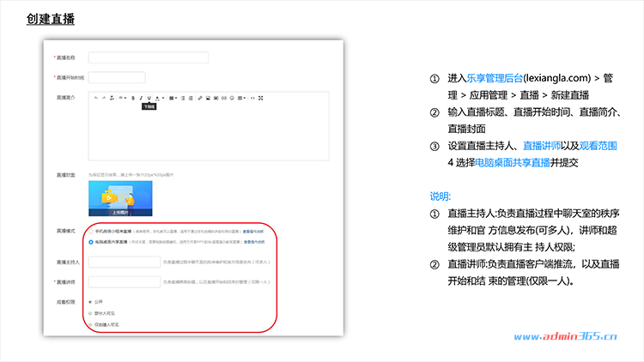Screen dimensions: 644x362
Task: Select the 电脑桌面共享直播 radio option
Action: 91,242
